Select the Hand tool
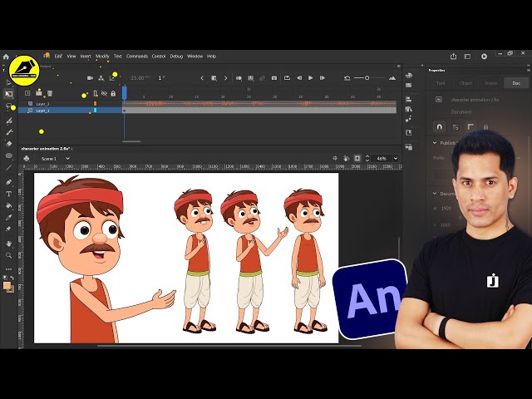The width and height of the screenshot is (532, 399). click(x=9, y=244)
